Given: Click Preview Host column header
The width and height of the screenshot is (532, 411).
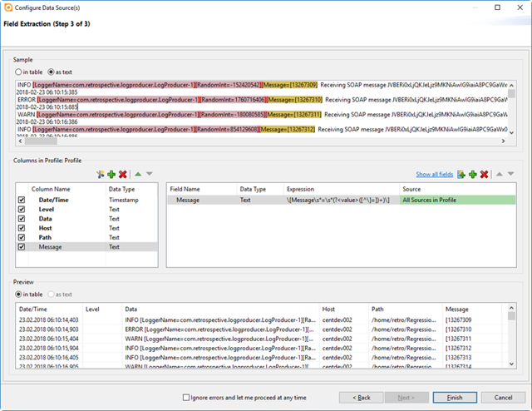Looking at the screenshot, I should coord(343,309).
